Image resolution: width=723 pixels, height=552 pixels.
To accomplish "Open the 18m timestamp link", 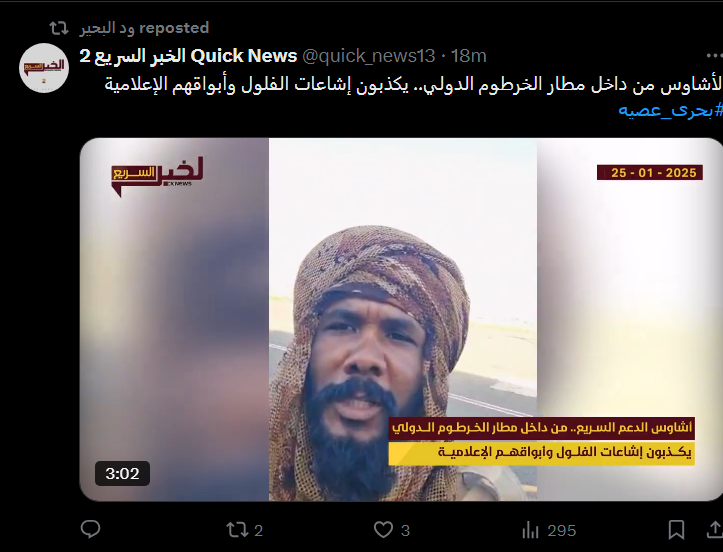I will click(x=468, y=56).
